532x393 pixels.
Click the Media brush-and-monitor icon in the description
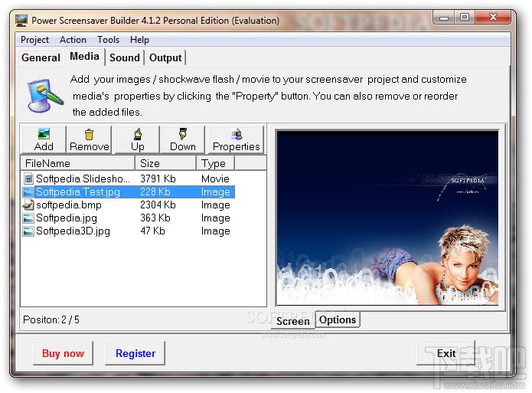45,96
